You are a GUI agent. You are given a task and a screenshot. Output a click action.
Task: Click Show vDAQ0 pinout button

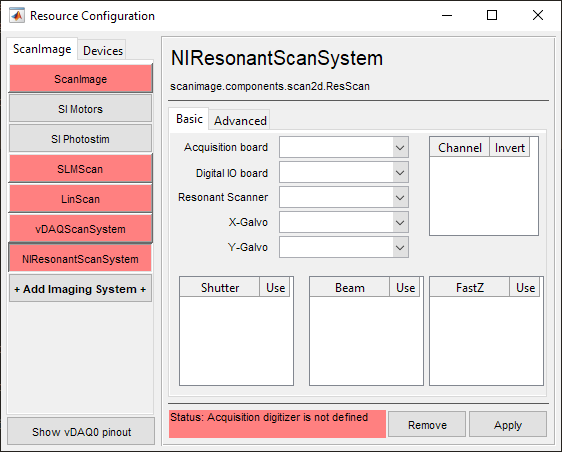click(x=81, y=431)
